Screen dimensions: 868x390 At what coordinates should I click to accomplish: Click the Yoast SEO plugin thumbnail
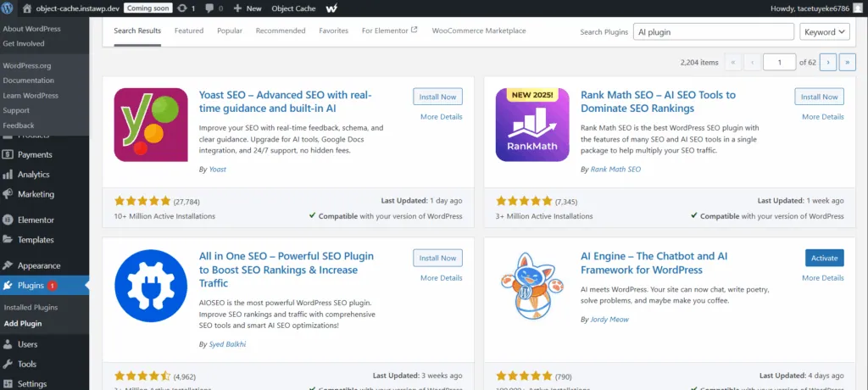tap(151, 125)
